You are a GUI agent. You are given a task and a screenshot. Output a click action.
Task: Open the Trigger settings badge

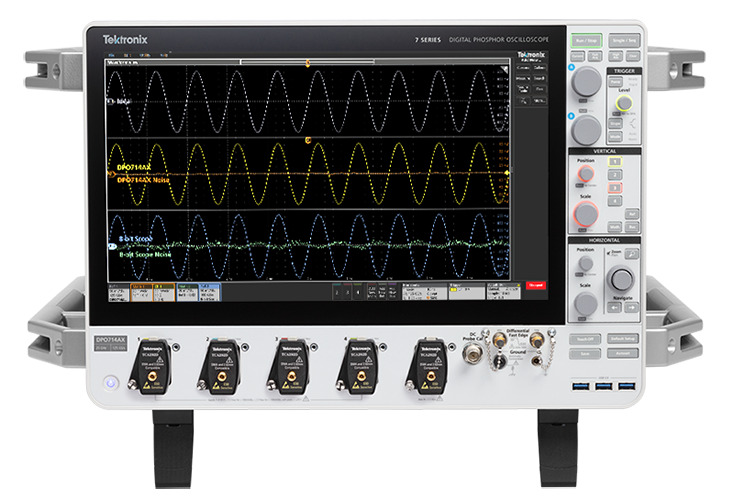(x=467, y=292)
